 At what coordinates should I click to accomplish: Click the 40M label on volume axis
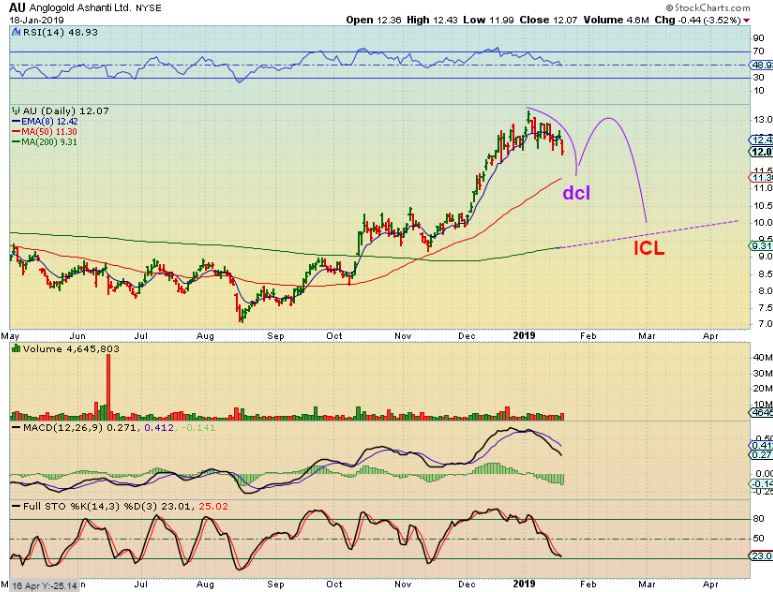point(762,357)
